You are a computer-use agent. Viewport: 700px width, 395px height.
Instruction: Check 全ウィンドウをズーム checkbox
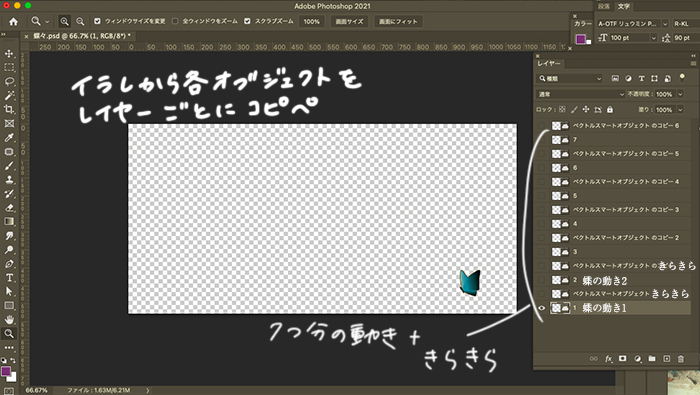175,21
